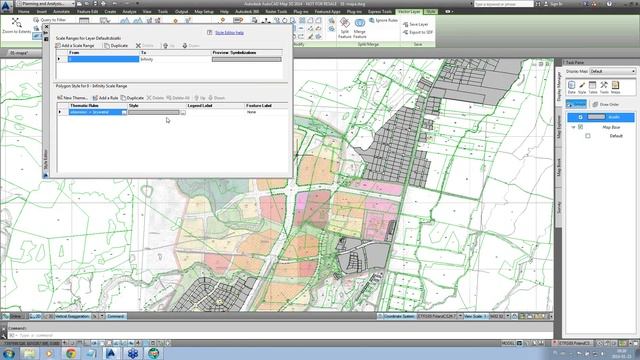Click the Merge Feature tool

coord(360,28)
